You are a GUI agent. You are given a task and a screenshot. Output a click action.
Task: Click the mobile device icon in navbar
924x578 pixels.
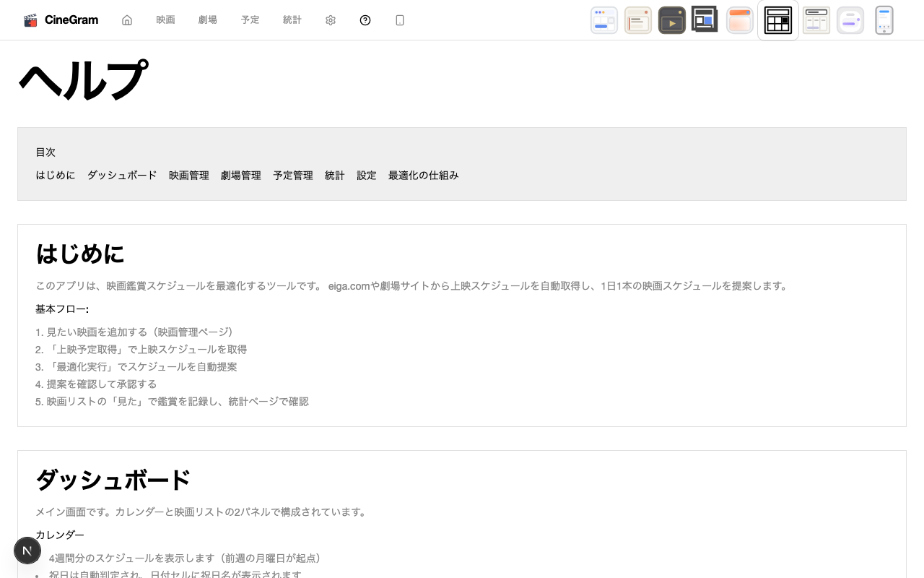[x=400, y=20]
